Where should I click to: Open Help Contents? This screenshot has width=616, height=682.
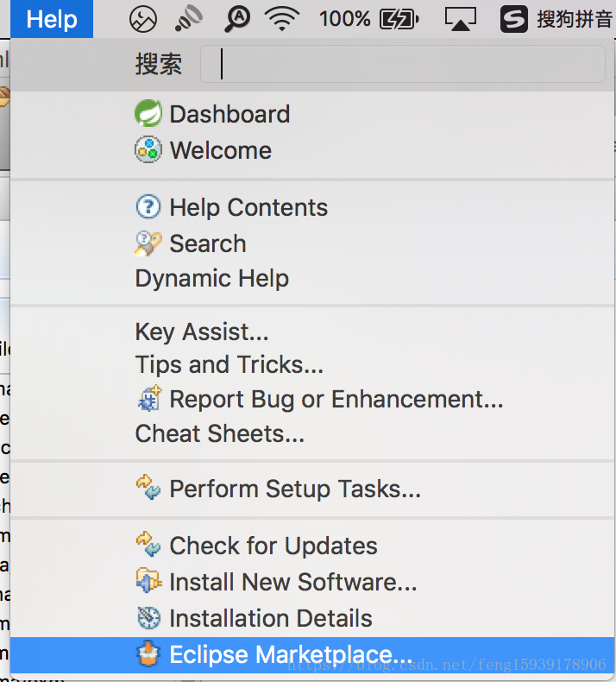pos(312,207)
